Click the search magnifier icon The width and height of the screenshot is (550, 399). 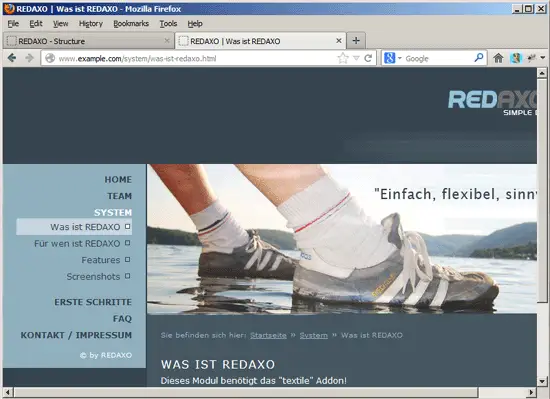pyautogui.click(x=479, y=58)
